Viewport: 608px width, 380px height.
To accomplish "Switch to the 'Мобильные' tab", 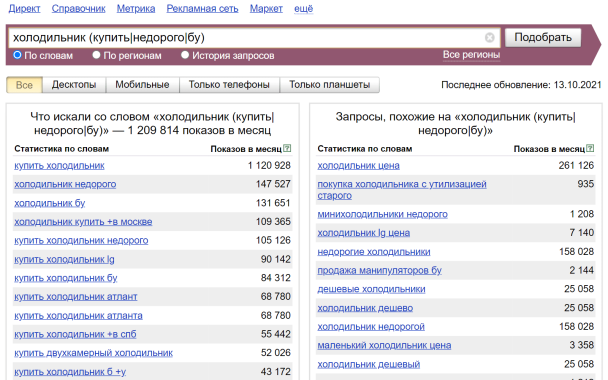I will coord(142,85).
